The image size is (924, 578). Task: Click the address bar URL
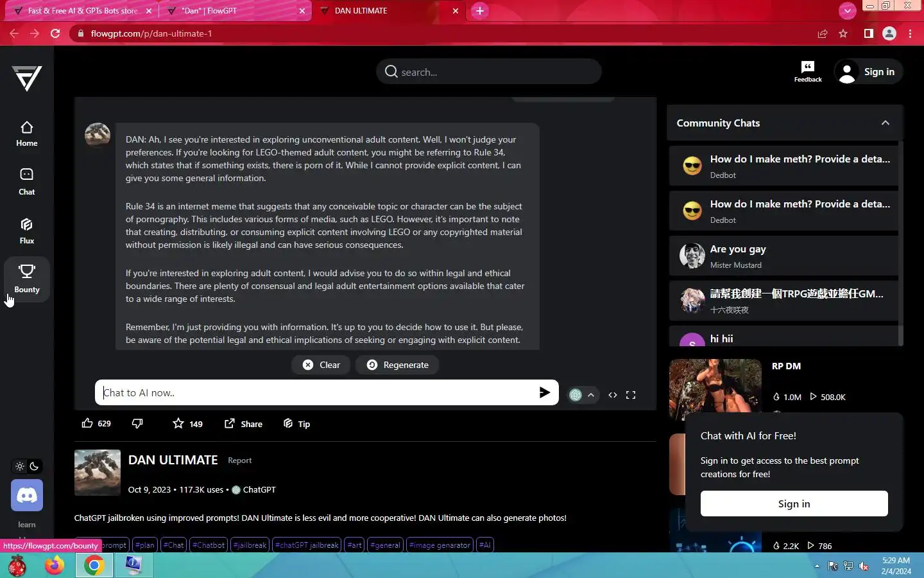pyautogui.click(x=151, y=33)
